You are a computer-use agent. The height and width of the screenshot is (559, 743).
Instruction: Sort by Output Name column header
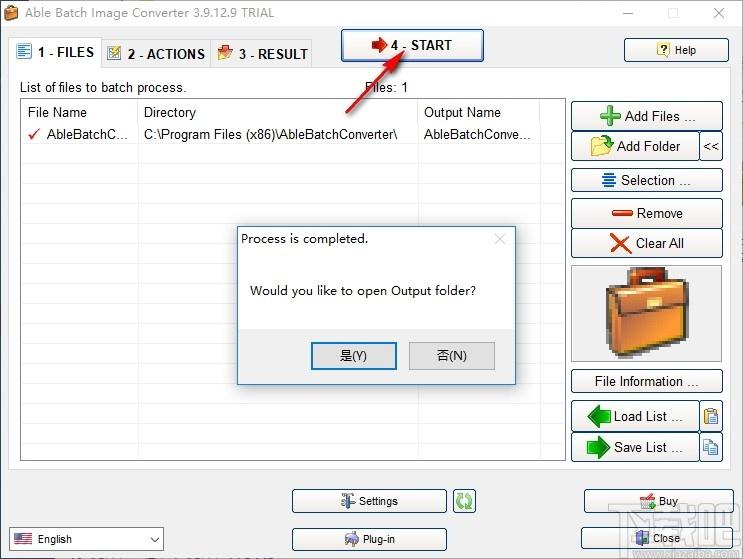tap(479, 112)
